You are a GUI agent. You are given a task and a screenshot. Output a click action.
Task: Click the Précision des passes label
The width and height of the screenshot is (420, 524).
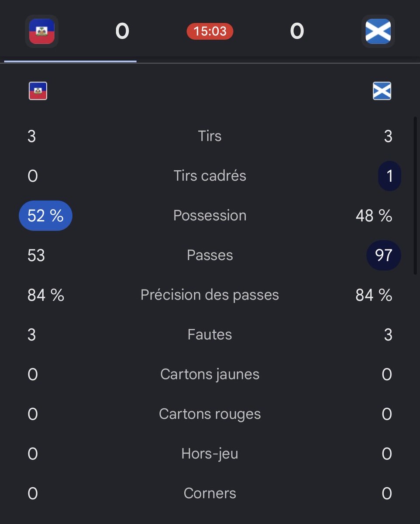pyautogui.click(x=210, y=295)
